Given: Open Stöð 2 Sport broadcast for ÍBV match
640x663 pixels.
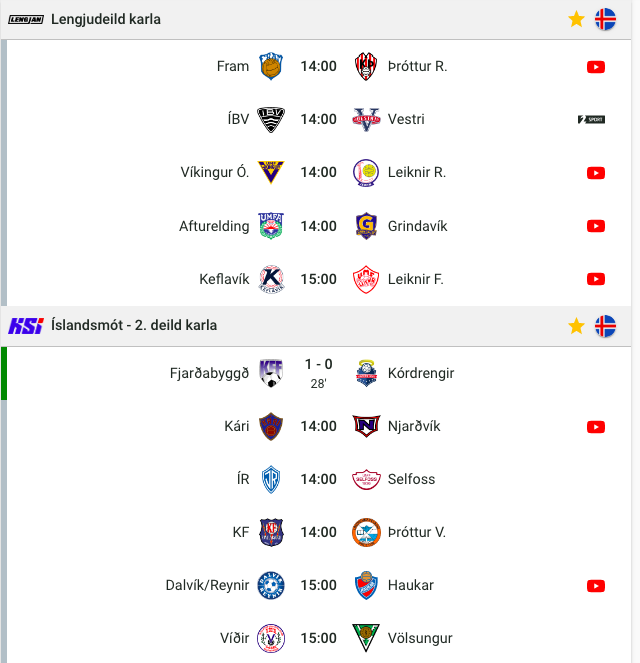Looking at the screenshot, I should click(591, 120).
